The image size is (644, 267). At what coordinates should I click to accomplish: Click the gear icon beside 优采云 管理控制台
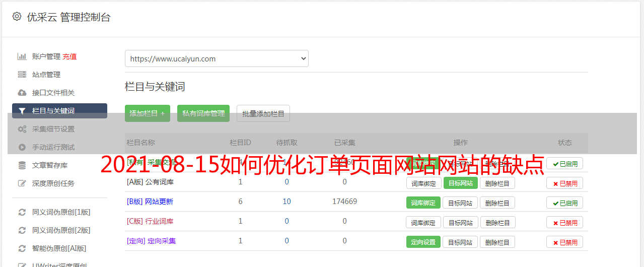pos(17,17)
